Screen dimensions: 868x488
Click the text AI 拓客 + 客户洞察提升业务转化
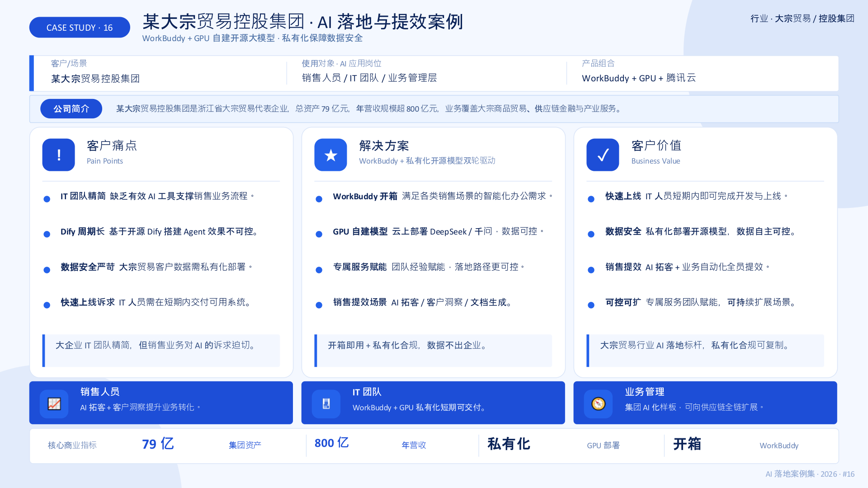point(141,408)
